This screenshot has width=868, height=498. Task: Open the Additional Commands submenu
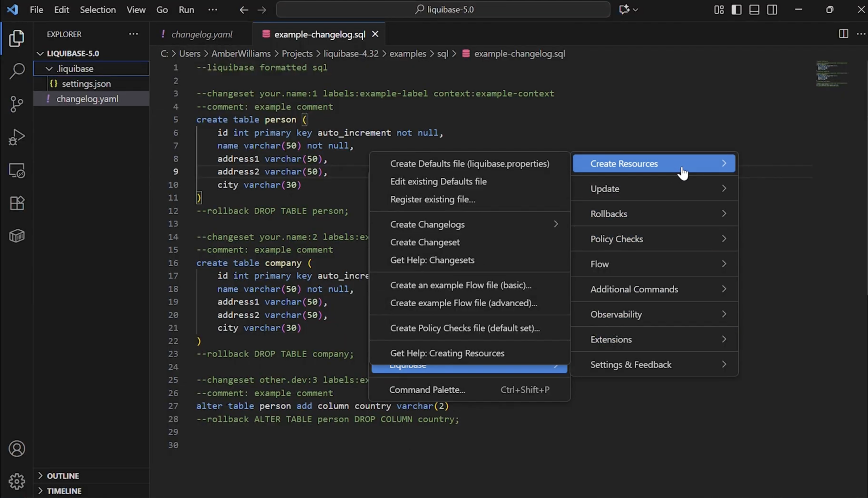tap(654, 289)
